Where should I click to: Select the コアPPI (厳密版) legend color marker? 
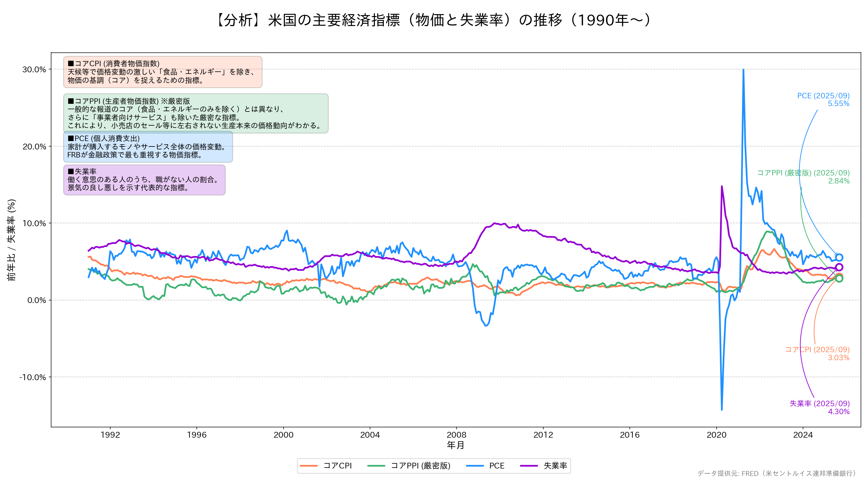pyautogui.click(x=377, y=466)
